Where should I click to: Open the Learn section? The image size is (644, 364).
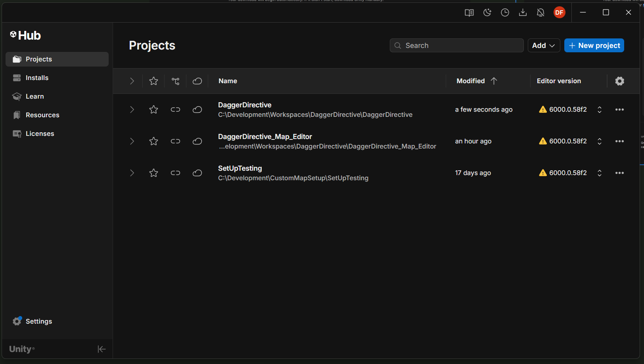pyautogui.click(x=57, y=96)
